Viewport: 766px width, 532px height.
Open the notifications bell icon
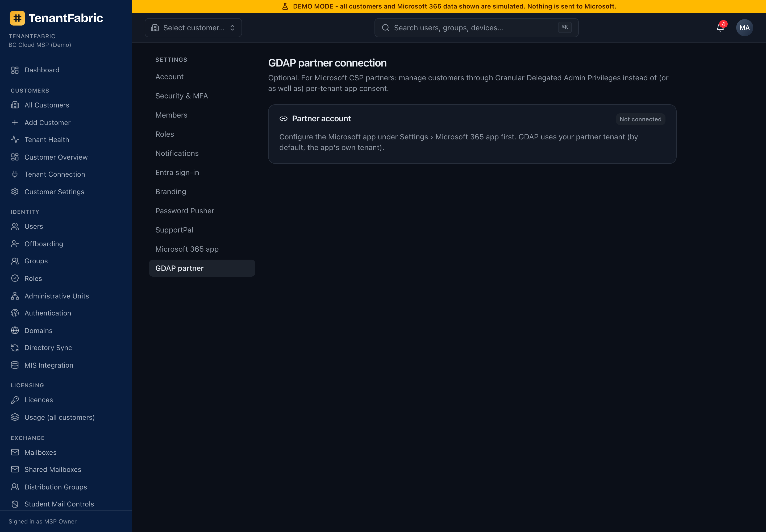coord(720,28)
